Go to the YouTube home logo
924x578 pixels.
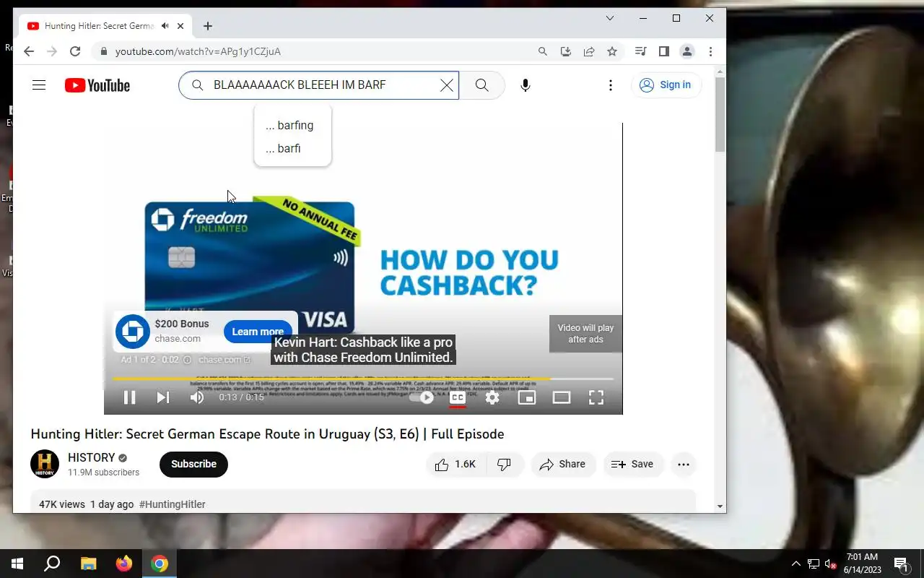(x=97, y=85)
